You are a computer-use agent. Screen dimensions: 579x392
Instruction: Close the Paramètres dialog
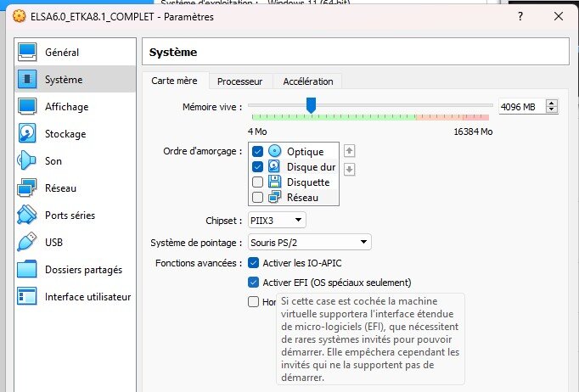[x=559, y=16]
